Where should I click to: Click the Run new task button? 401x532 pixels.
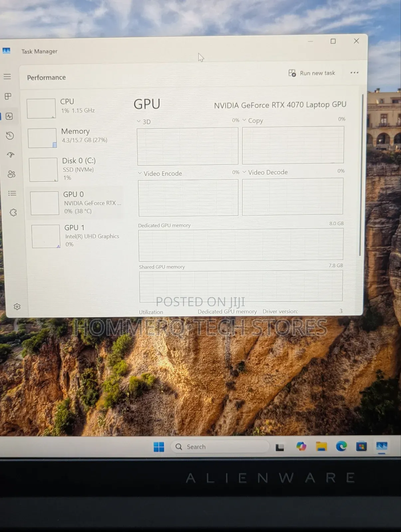pyautogui.click(x=312, y=73)
